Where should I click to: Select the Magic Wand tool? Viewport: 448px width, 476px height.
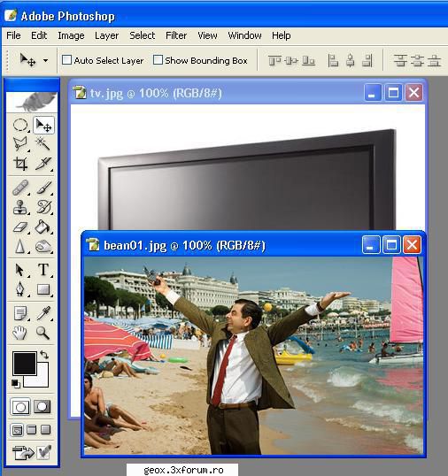tap(42, 143)
